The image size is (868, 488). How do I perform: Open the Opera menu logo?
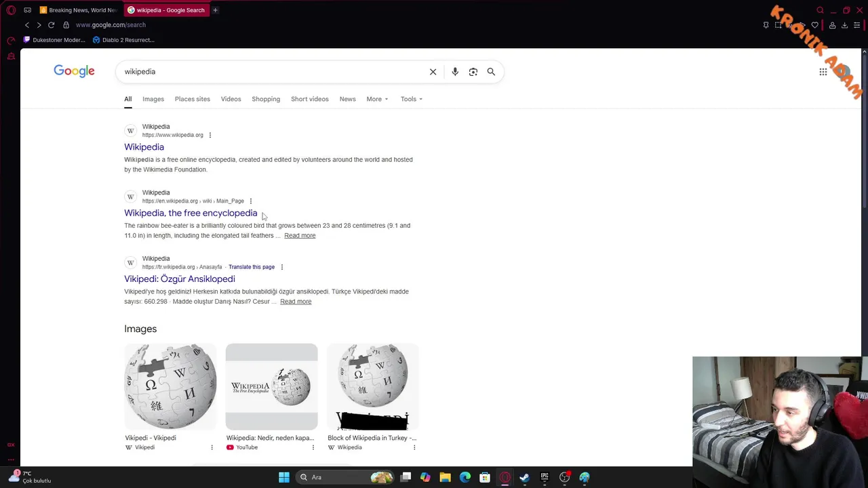pos(11,10)
